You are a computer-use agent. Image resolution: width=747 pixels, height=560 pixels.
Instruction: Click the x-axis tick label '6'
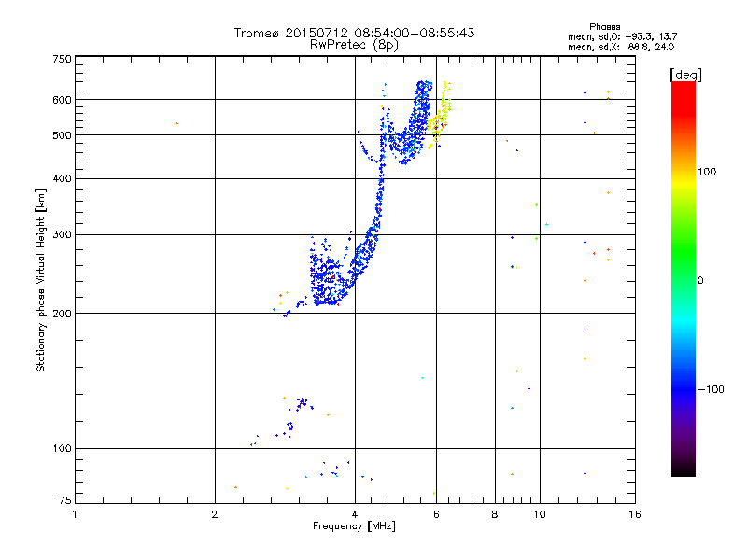tap(436, 514)
